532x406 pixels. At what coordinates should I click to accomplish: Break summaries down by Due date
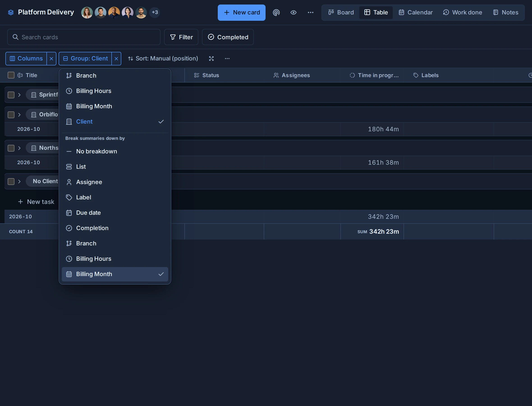pos(115,213)
